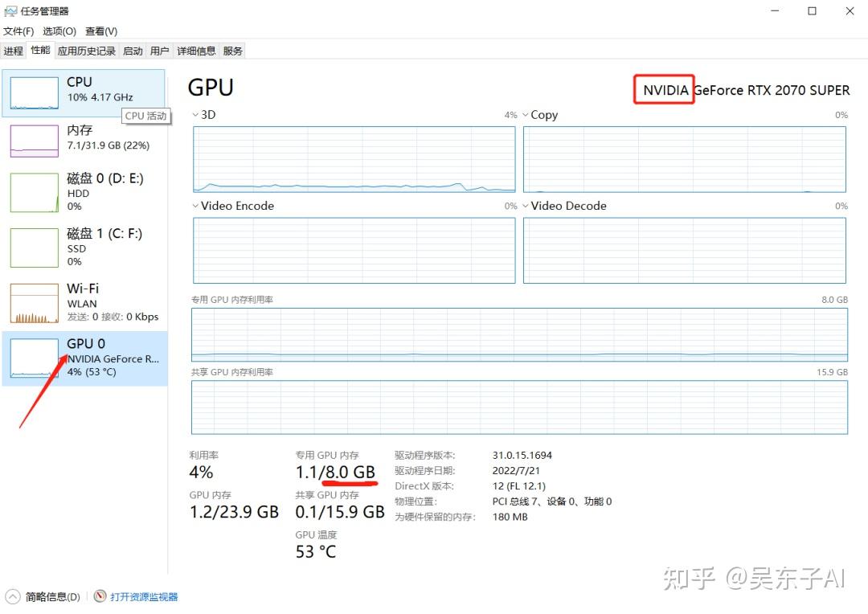The height and width of the screenshot is (614, 868).
Task: Click the GPU 内存 value '1.2/23.9 GB'
Action: (x=234, y=512)
